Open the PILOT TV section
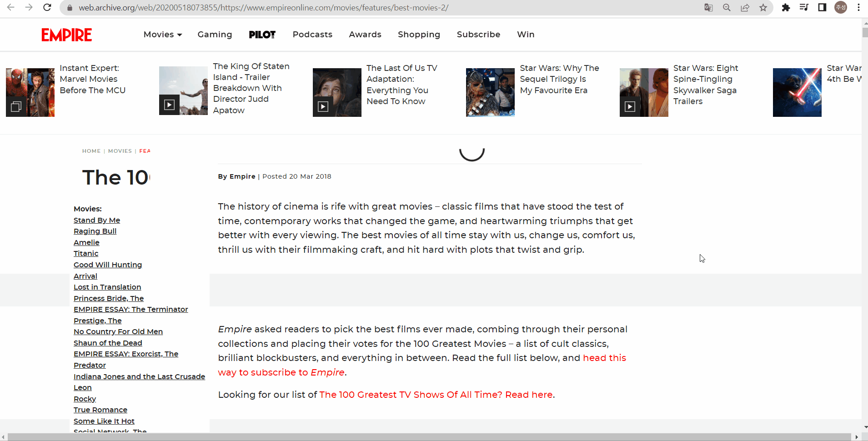This screenshot has height=441, width=868. pos(262,35)
